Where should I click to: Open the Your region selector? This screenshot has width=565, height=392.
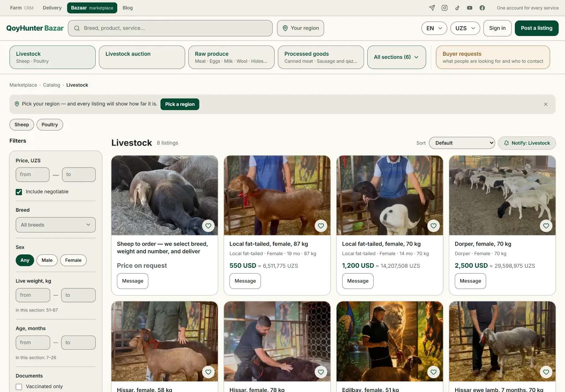(x=301, y=28)
